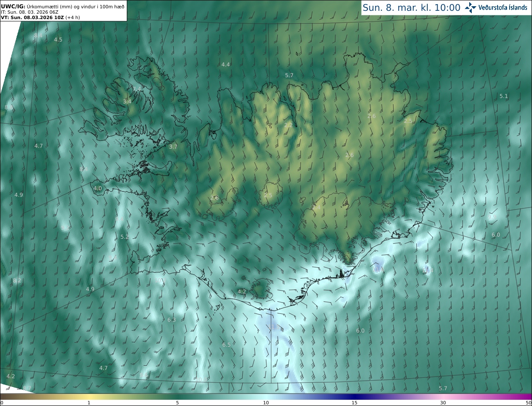Click the 'Veðurstofa Íslands' name text
The image size is (532, 406).
click(503, 7)
